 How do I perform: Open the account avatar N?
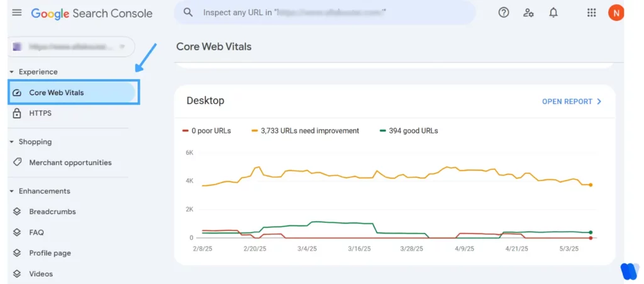coord(616,13)
